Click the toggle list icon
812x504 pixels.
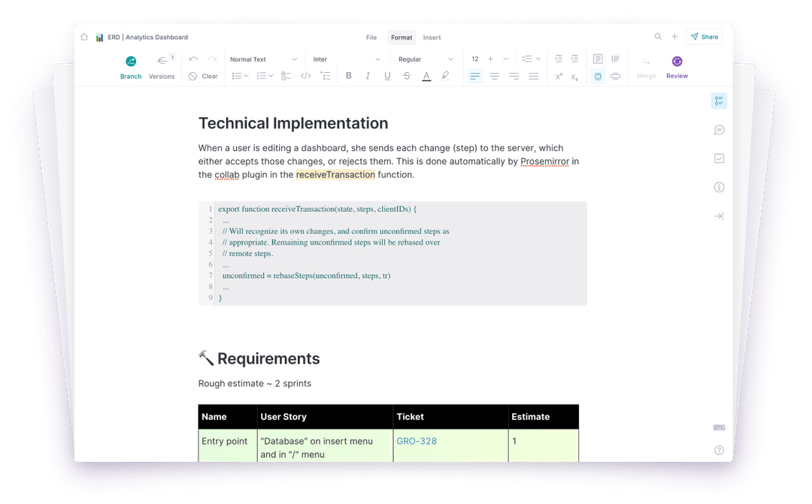(x=326, y=76)
